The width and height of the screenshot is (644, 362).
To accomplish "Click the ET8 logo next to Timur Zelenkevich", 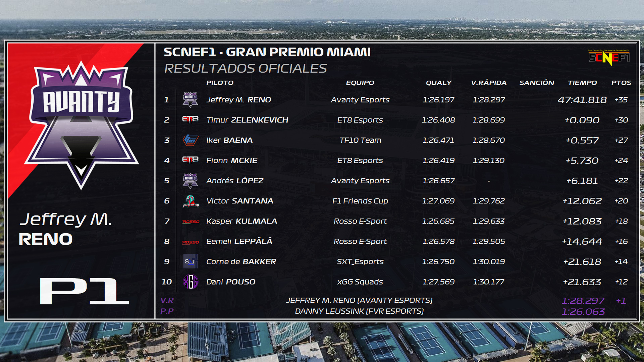I will [190, 119].
